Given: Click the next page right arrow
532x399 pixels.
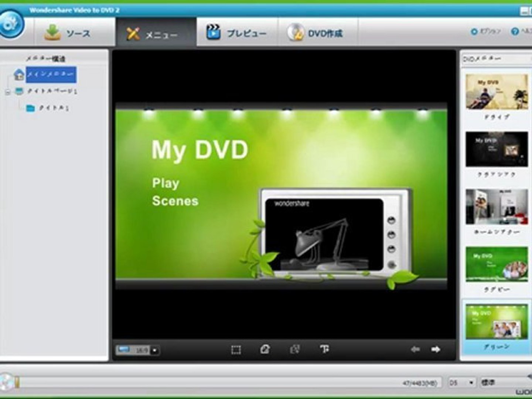Looking at the screenshot, I should tap(436, 349).
